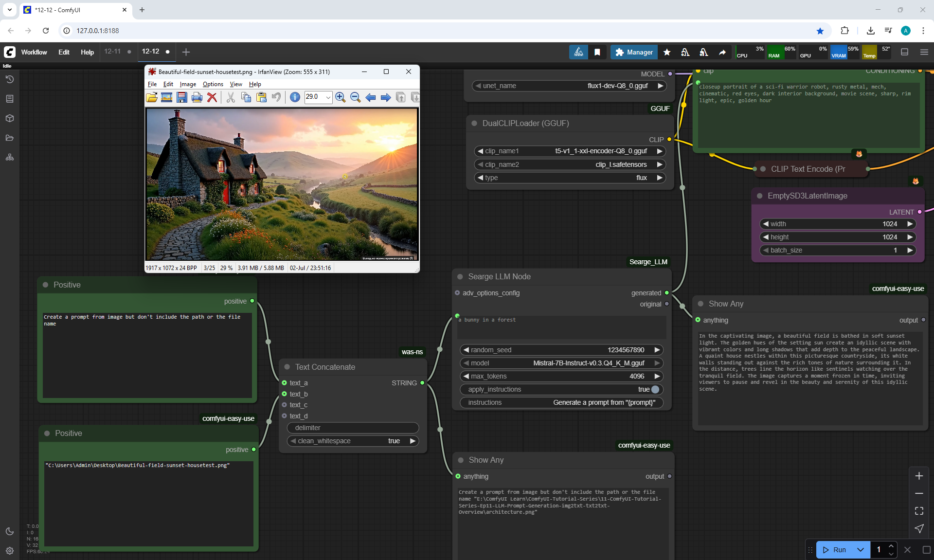This screenshot has height=560, width=934.
Task: Open ComfyUI queue history sidebar icon
Action: (10, 79)
